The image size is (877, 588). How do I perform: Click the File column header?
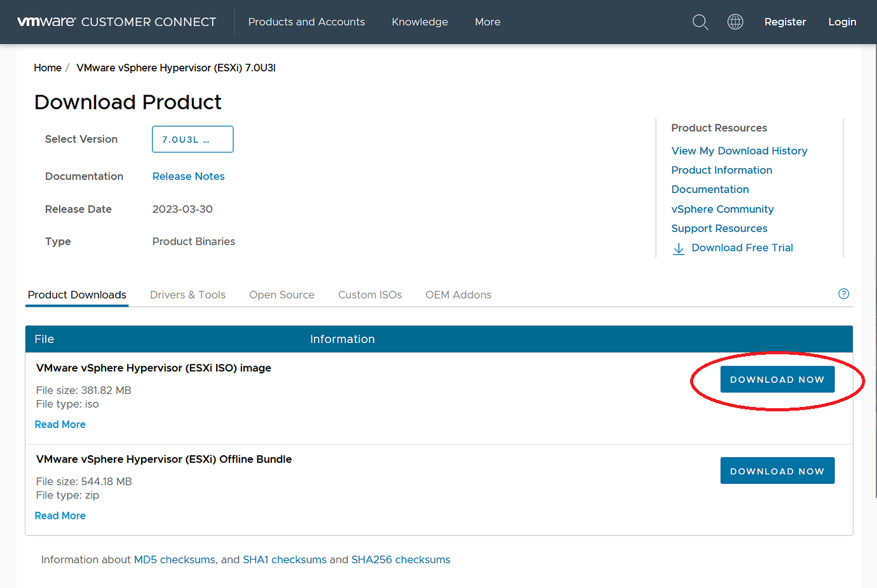click(x=44, y=339)
